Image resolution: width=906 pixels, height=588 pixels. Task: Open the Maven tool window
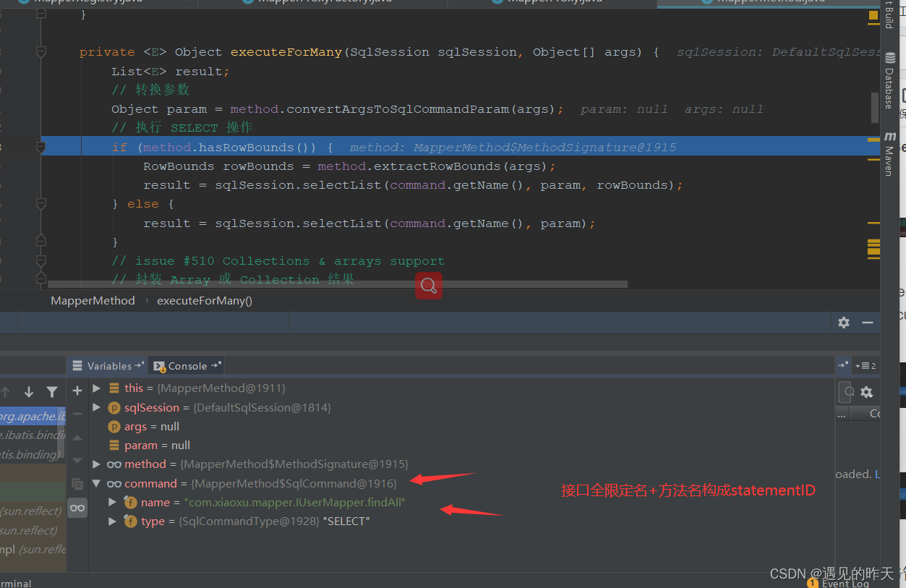889,154
